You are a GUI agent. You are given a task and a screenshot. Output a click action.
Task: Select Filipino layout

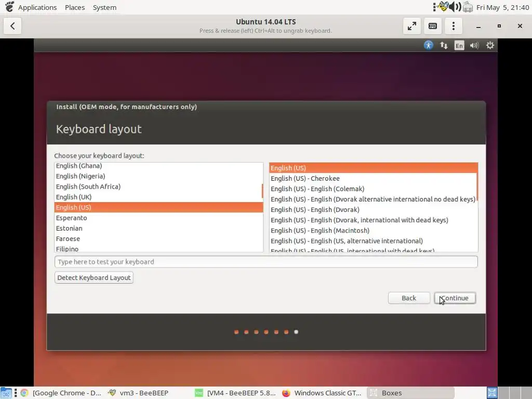pos(158,249)
